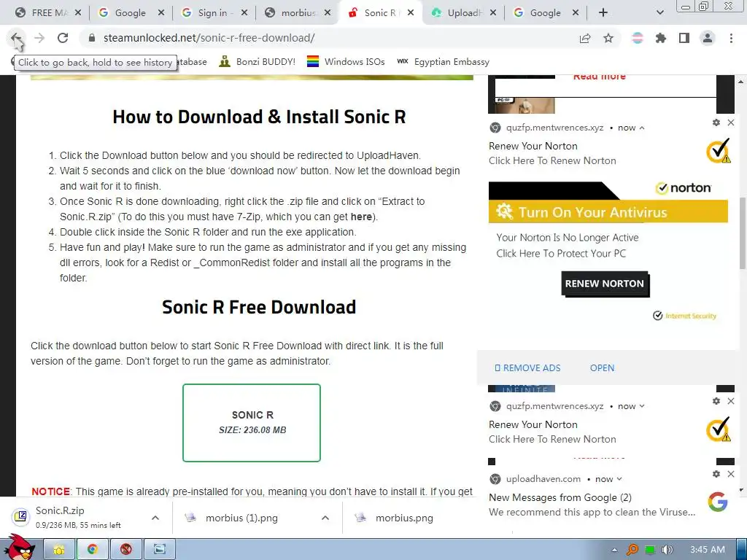Open settings gear of second Norton notification
This screenshot has width=747, height=560.
click(x=716, y=401)
